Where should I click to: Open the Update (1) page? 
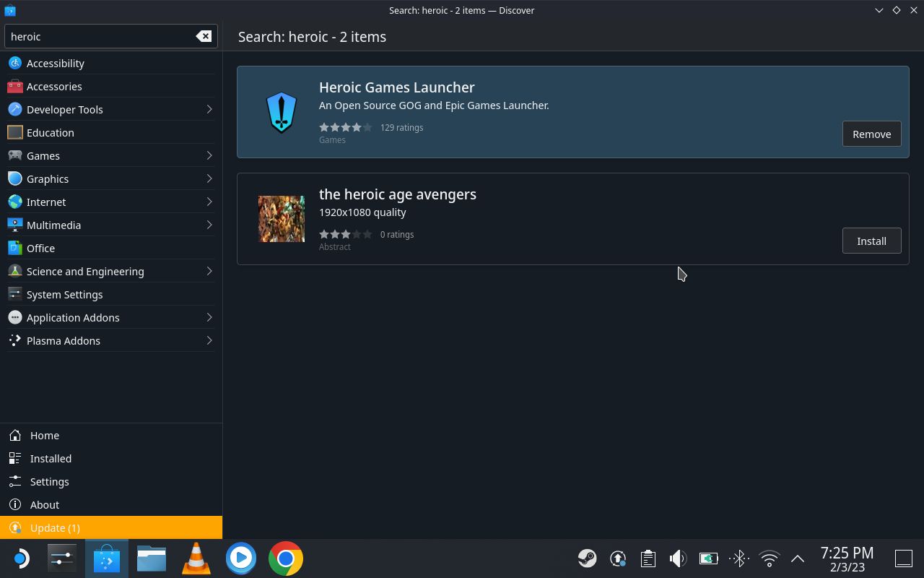click(x=111, y=527)
